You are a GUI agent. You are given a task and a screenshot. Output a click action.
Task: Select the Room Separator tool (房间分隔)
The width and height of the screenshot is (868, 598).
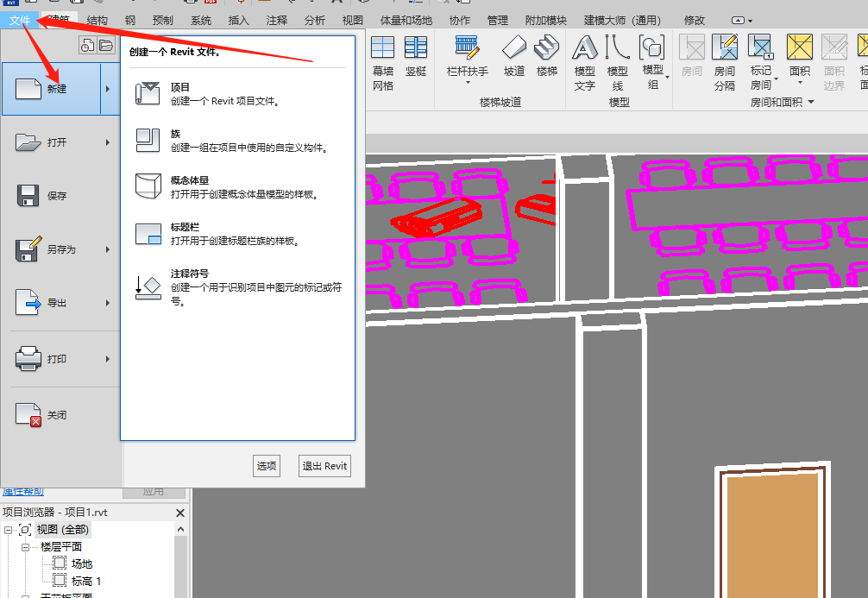(725, 63)
